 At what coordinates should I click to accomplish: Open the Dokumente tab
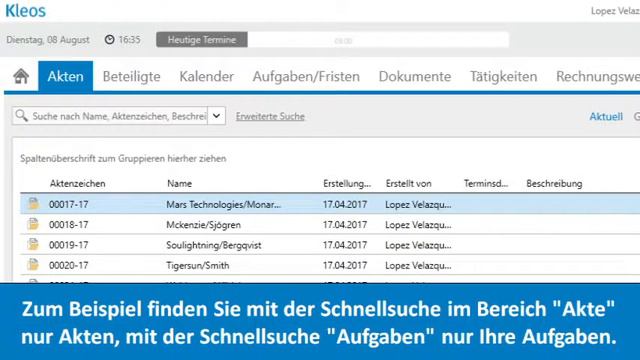point(415,76)
